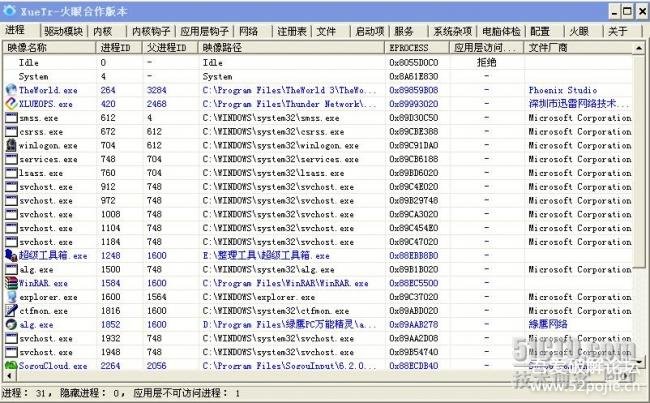Click icon of svchost.exe PID 1932
Image resolution: width=650 pixels, height=403 pixels.
click(11, 338)
